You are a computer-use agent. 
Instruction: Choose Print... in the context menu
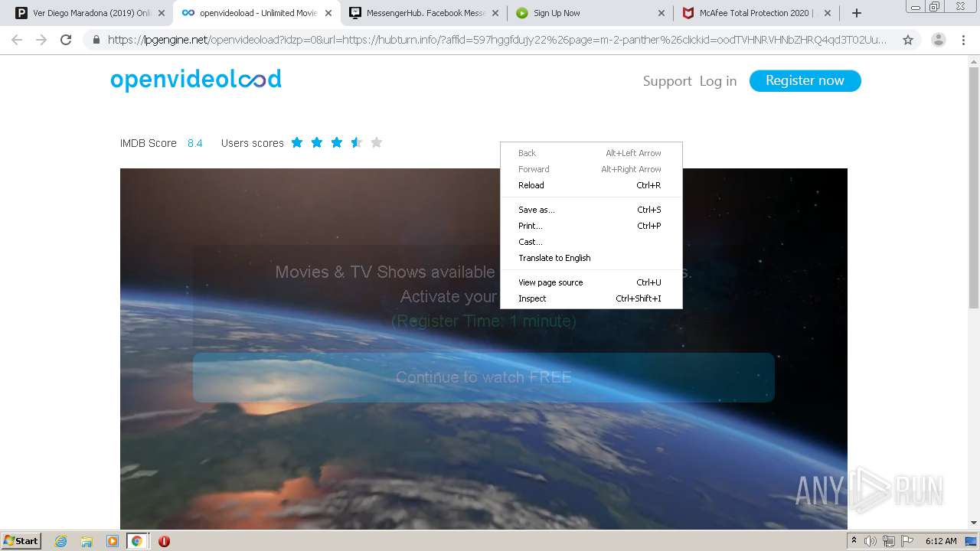click(591, 226)
